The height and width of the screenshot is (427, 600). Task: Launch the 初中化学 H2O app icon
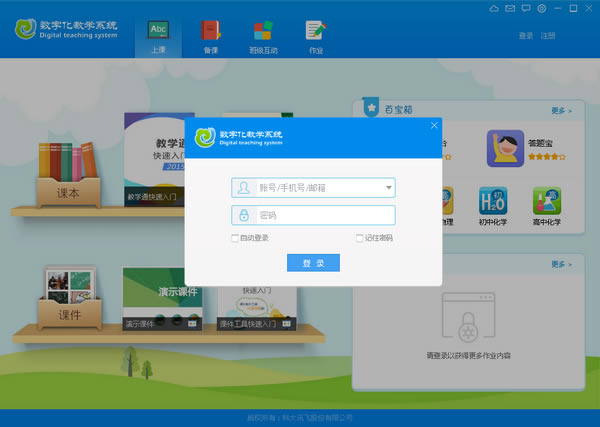click(x=493, y=201)
